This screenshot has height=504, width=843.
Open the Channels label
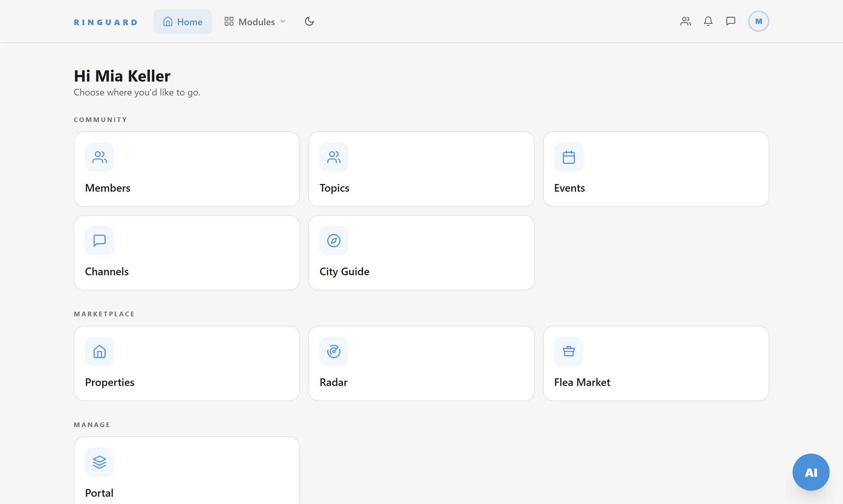pos(107,271)
